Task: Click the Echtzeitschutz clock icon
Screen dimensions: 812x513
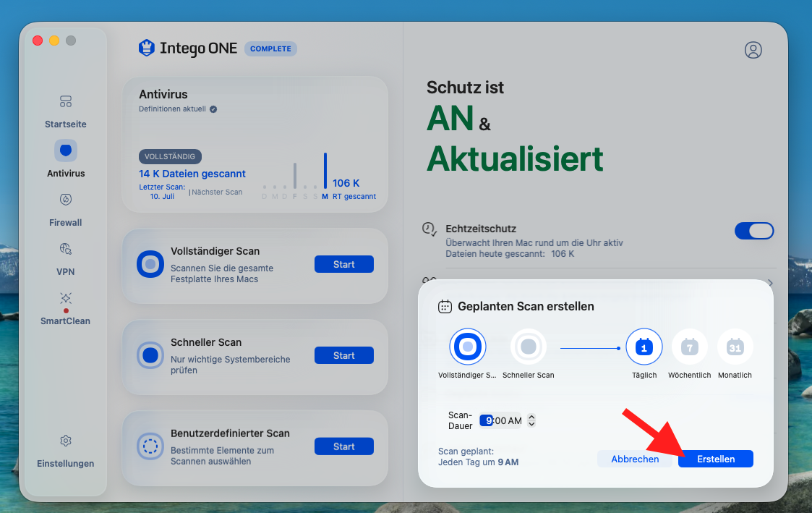Action: click(x=429, y=229)
